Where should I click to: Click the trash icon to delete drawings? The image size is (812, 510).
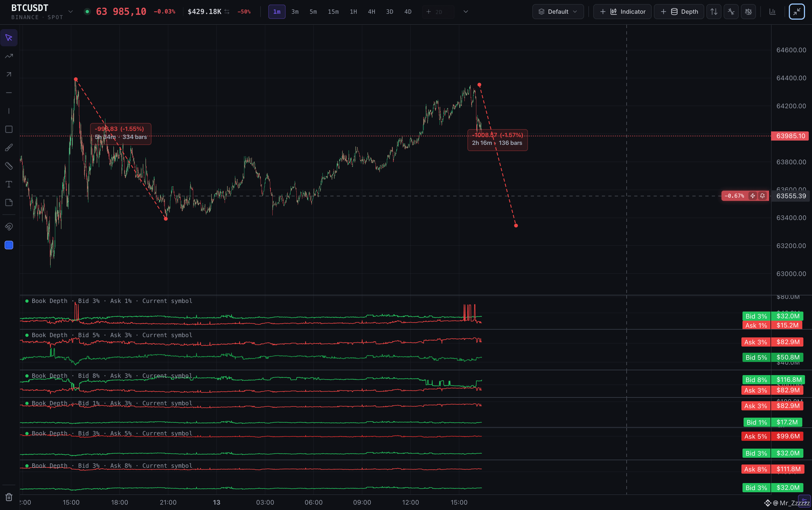9,497
